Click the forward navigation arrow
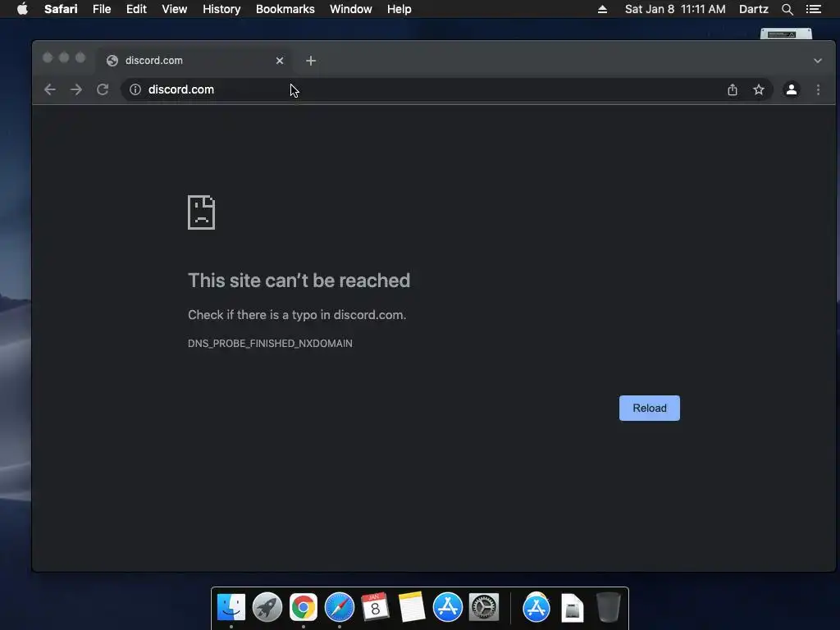Viewport: 840px width, 630px height. 76,89
